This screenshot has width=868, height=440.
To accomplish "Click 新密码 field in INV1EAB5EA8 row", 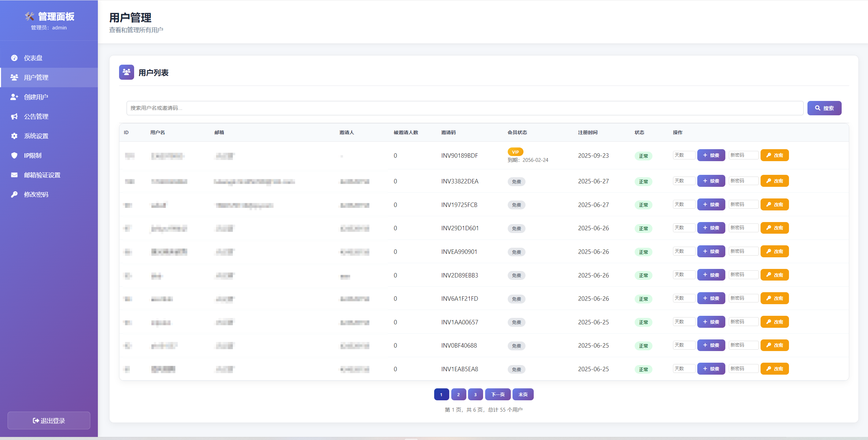I will coord(743,369).
